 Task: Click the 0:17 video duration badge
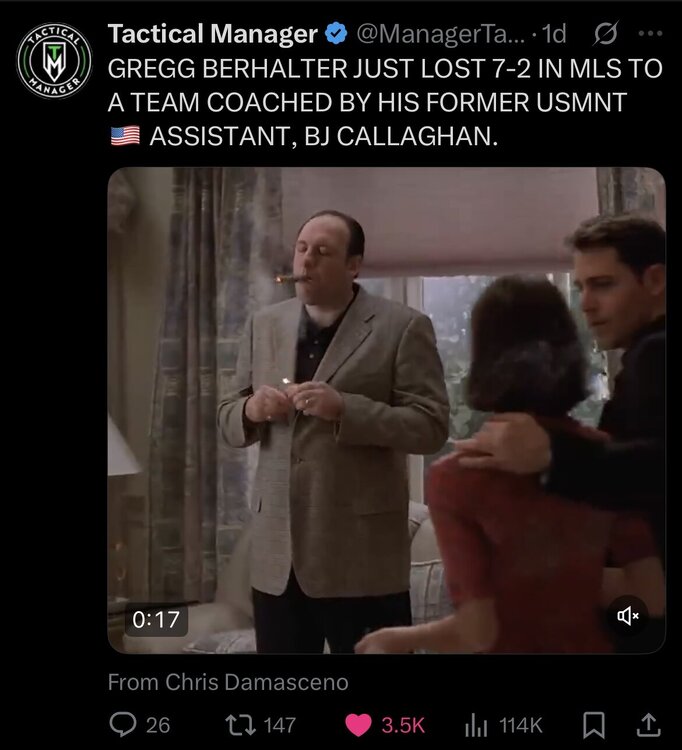tap(156, 620)
